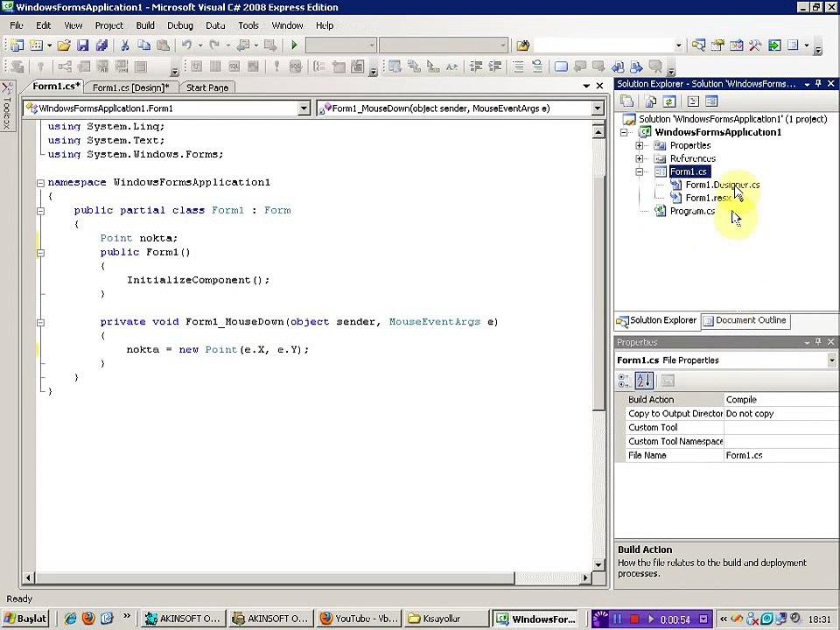Click the Open File folder icon
This screenshot has height=630, width=840.
tap(64, 45)
